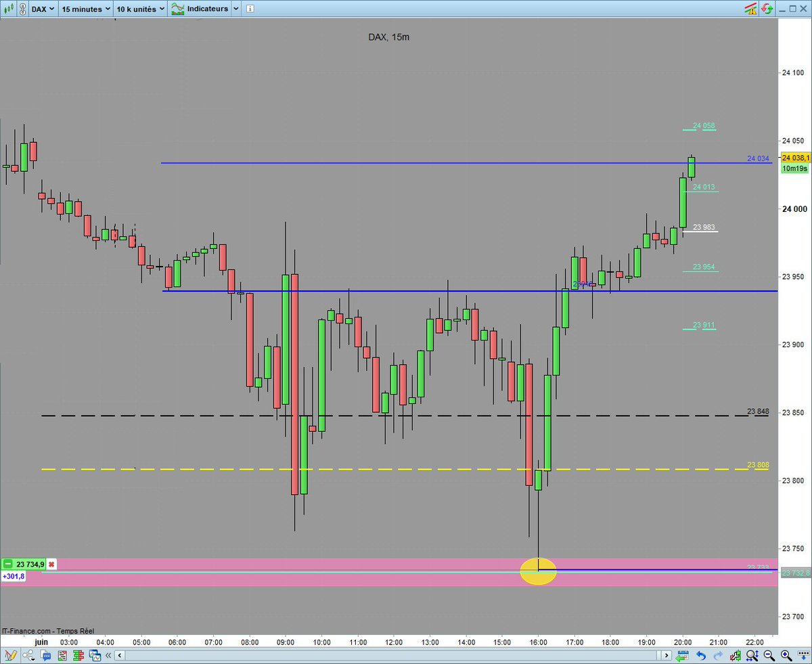Open the 10 k unités history dropdown
812x664 pixels.
140,9
